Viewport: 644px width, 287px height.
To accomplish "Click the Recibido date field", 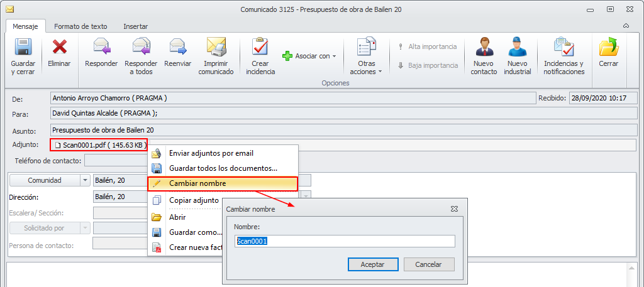I will 603,99.
